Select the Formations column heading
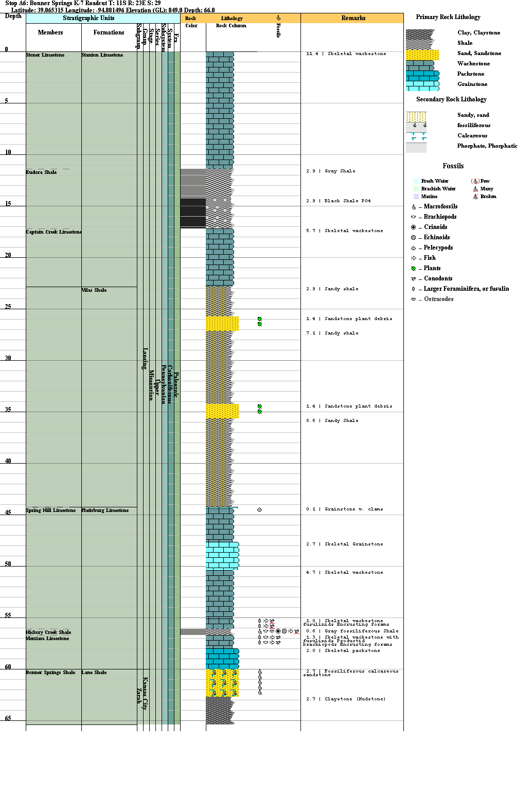The height and width of the screenshot is (795, 532). [x=109, y=32]
